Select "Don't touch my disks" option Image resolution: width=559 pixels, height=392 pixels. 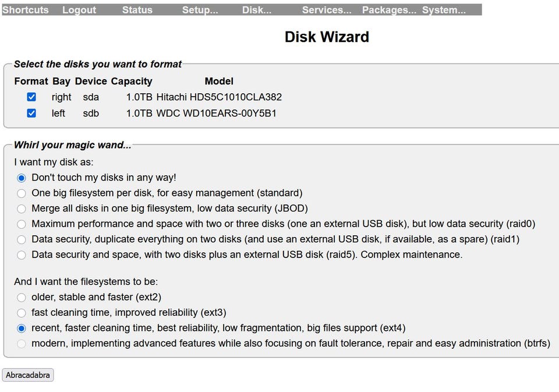click(22, 178)
